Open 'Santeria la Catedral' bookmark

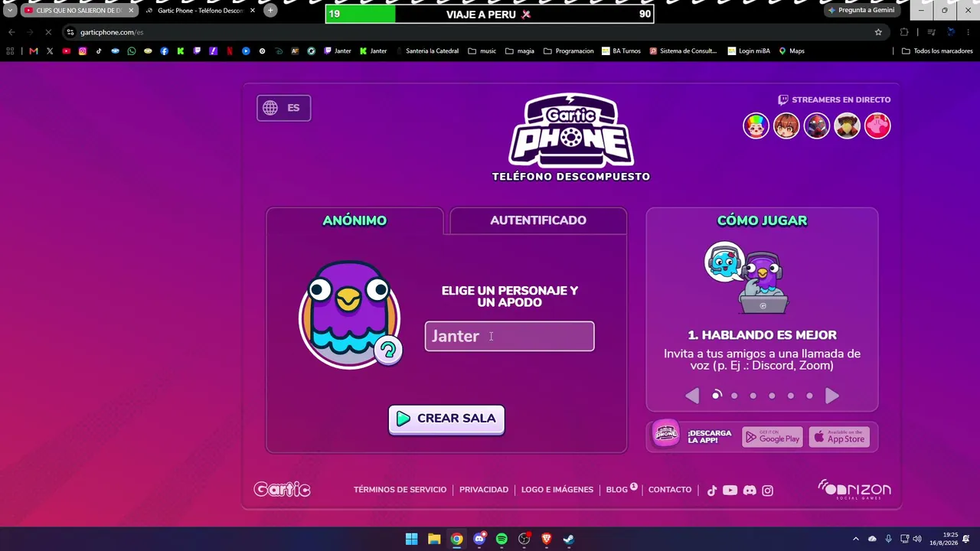(x=427, y=51)
